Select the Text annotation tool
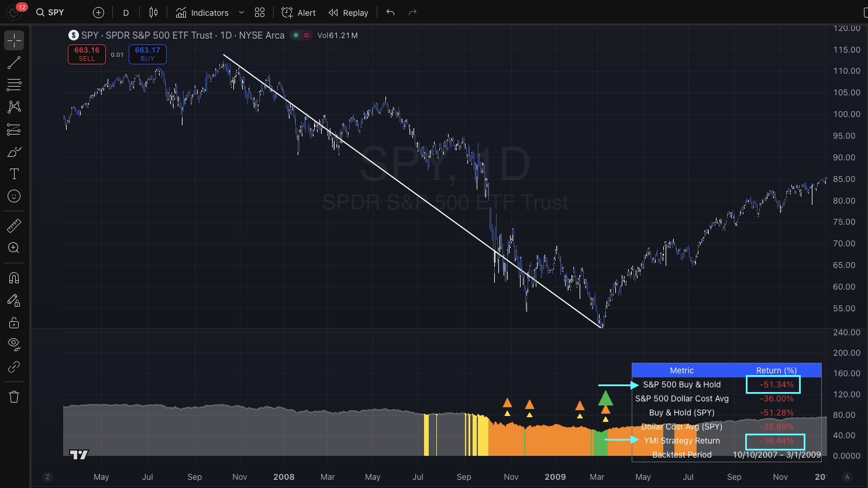The image size is (868, 488). point(14,174)
